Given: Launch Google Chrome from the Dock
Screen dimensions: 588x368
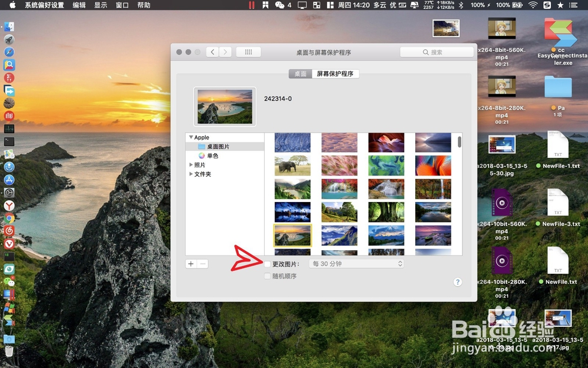Looking at the screenshot, I should [x=9, y=218].
